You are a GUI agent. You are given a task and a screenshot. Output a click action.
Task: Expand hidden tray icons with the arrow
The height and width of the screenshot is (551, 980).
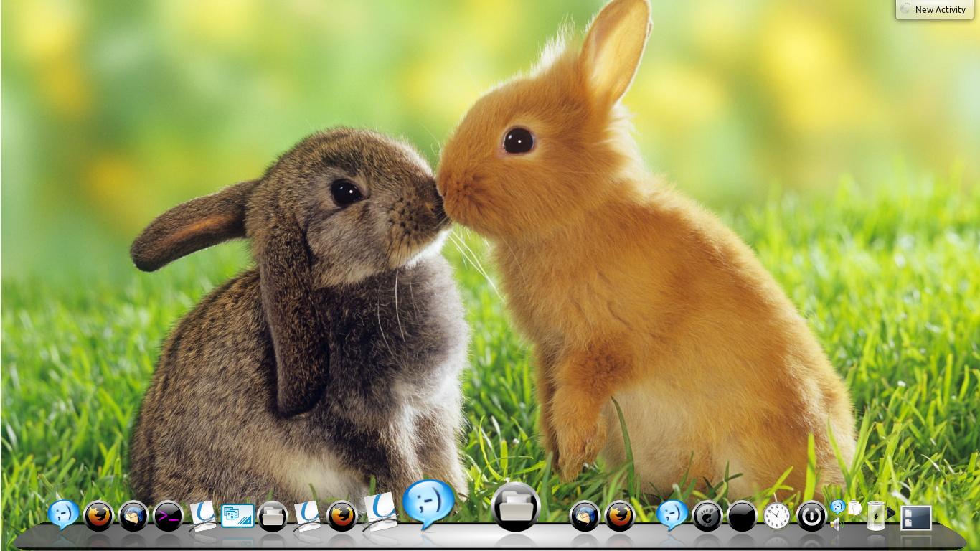click(x=891, y=513)
